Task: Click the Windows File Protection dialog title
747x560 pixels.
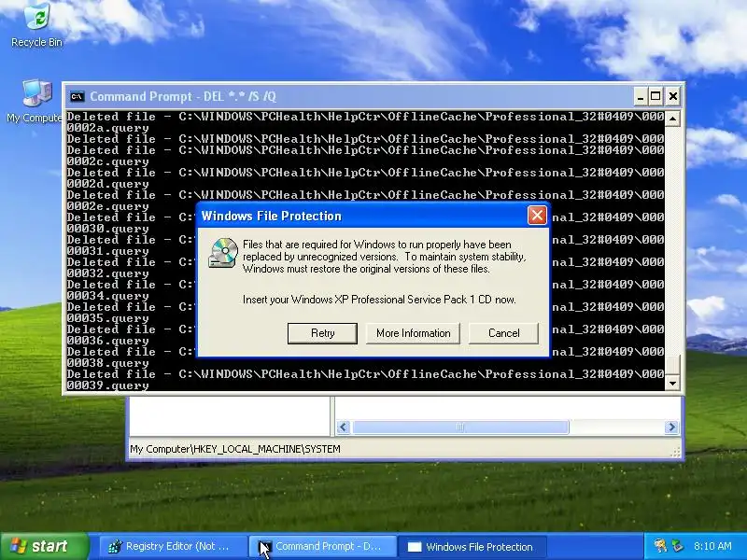Action: (x=271, y=217)
